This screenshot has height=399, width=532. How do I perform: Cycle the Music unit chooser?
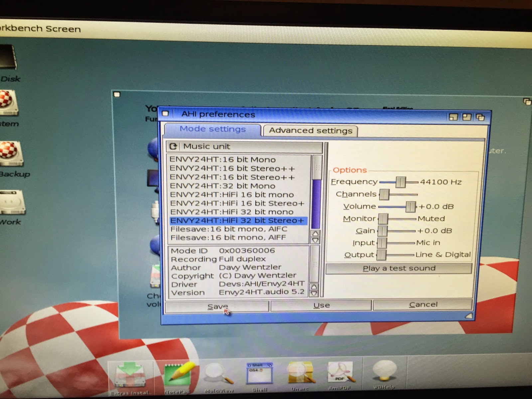tap(244, 146)
